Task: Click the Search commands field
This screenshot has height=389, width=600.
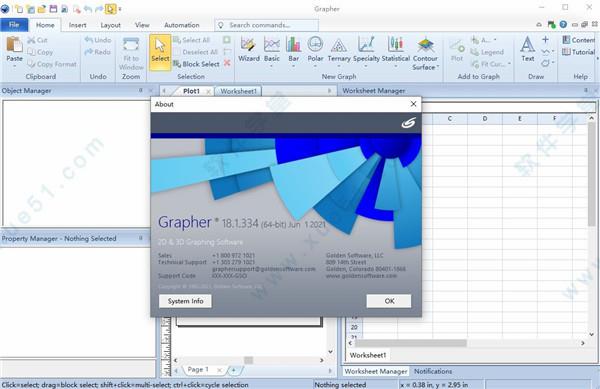Action: click(267, 25)
